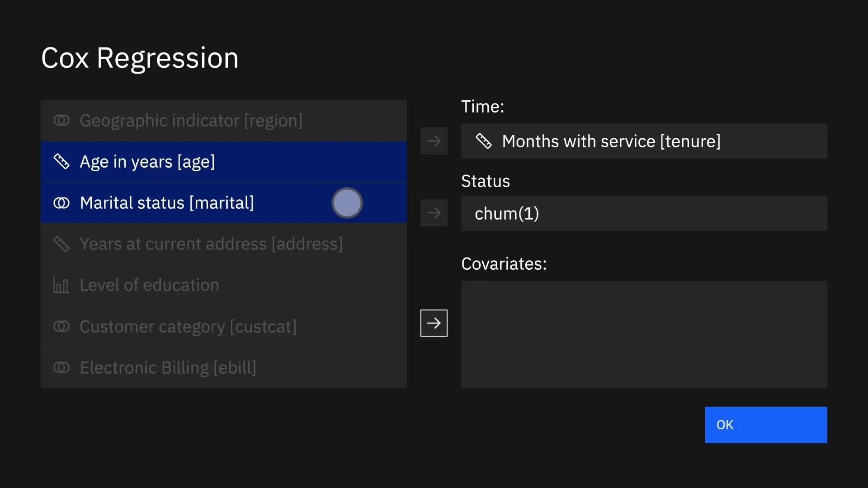Click the empty Covariates box
The height and width of the screenshot is (488, 868).
point(644,334)
